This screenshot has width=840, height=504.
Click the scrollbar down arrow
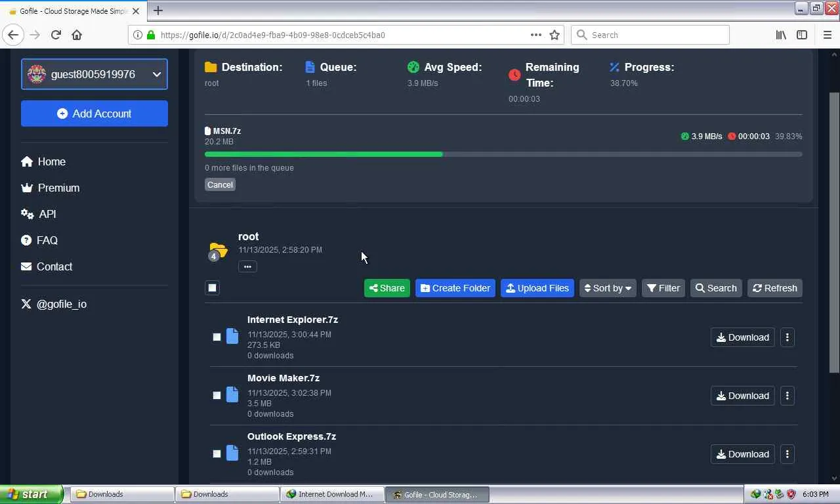(834, 478)
